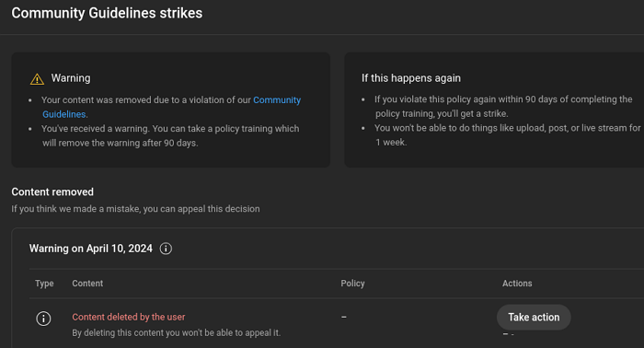
Task: Open the Community Guidelines link
Action: pos(277,100)
